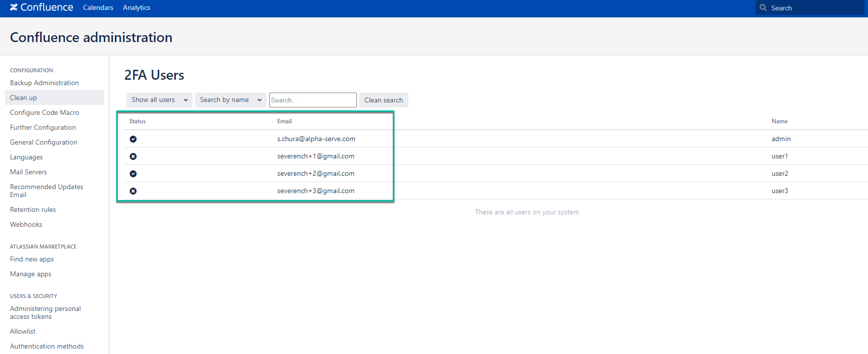This screenshot has height=354, width=868.
Task: Navigate to Authentication methods
Action: pos(47,346)
